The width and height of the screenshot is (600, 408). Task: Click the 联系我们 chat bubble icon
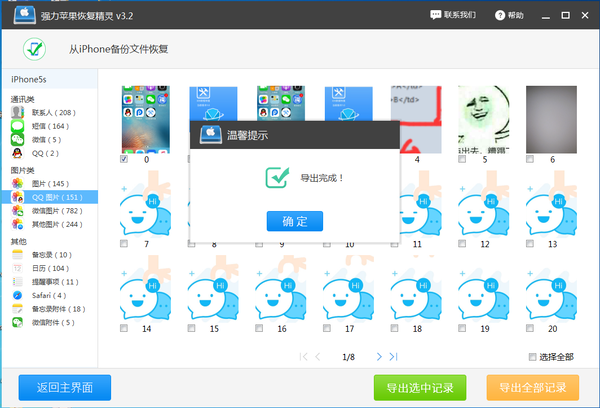click(x=435, y=15)
